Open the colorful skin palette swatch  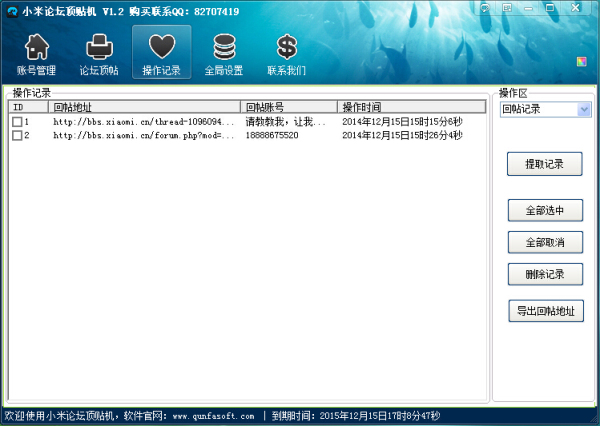[581, 62]
